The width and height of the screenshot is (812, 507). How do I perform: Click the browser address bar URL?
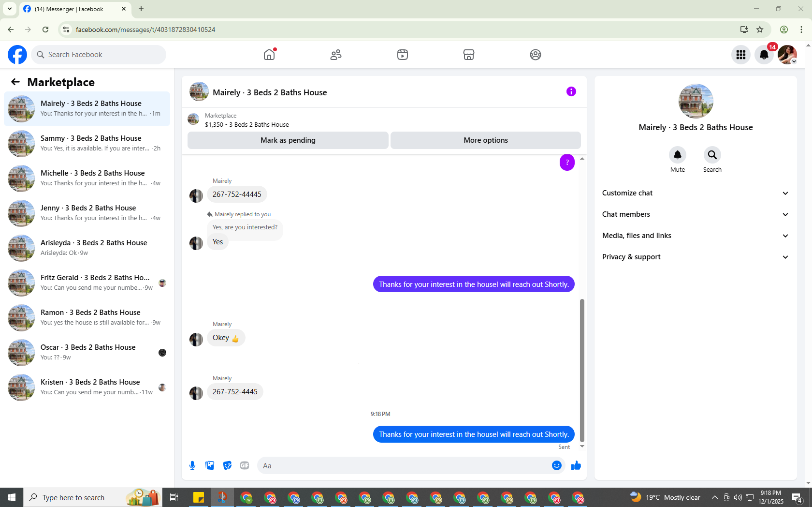145,30
